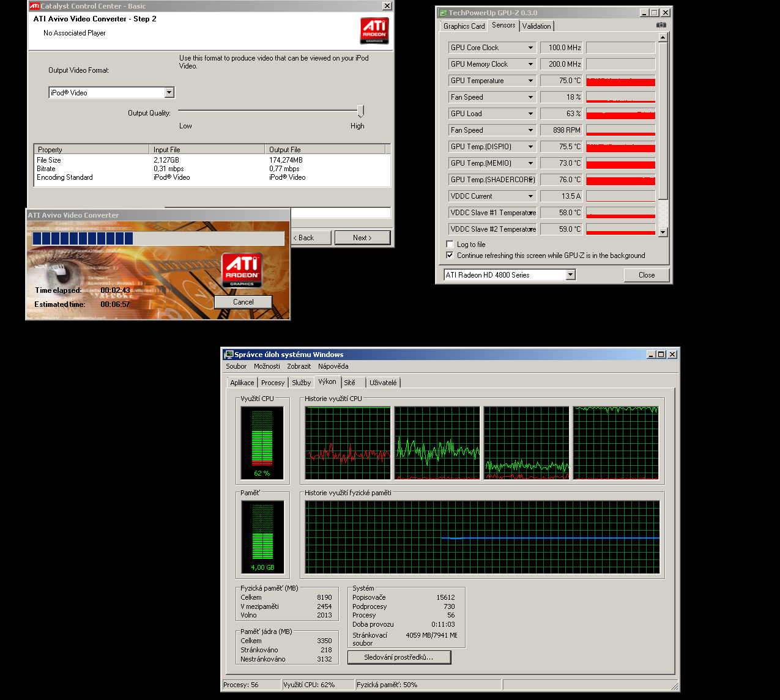
Task: Click the Back button in Avivo converter
Action: 310,238
